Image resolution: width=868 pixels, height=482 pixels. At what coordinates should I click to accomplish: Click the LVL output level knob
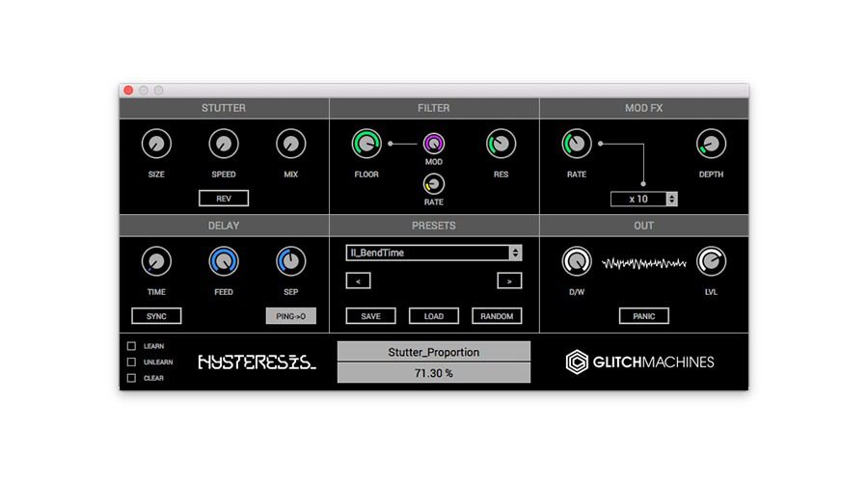point(711,261)
